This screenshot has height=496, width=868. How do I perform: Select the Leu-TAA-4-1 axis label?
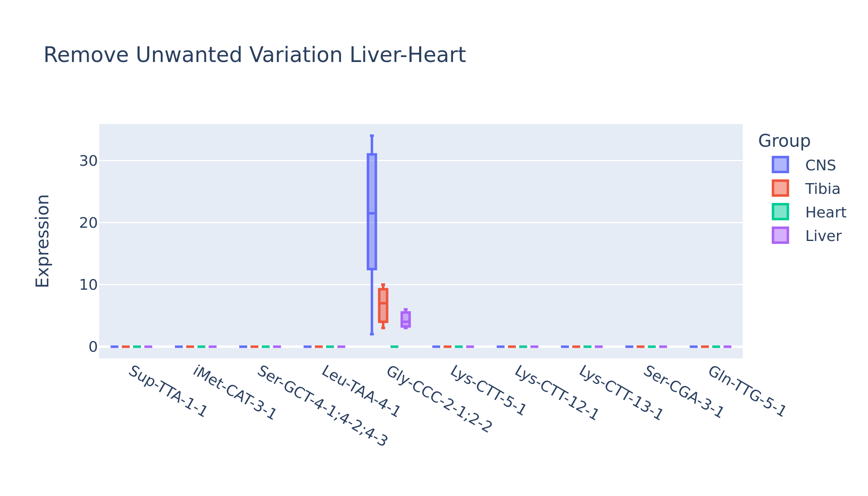361,391
